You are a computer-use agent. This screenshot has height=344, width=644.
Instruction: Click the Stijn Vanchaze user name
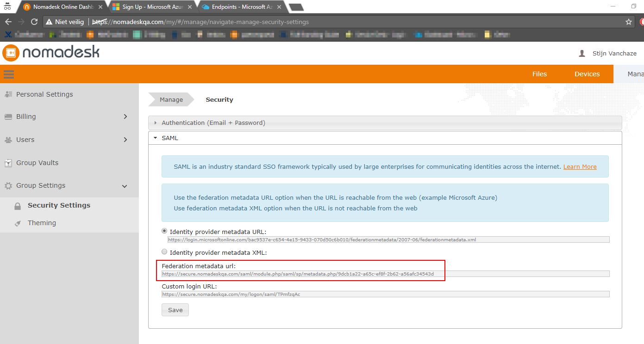tap(614, 54)
